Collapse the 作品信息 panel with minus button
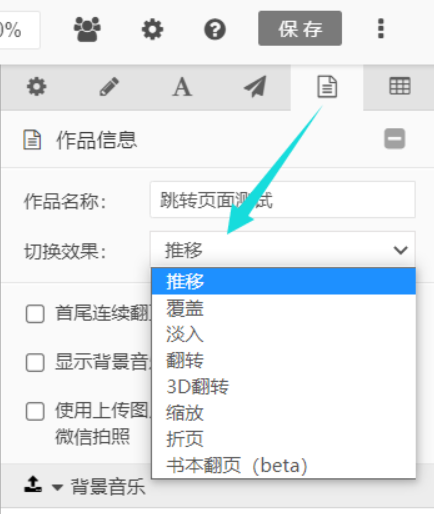 tap(395, 139)
